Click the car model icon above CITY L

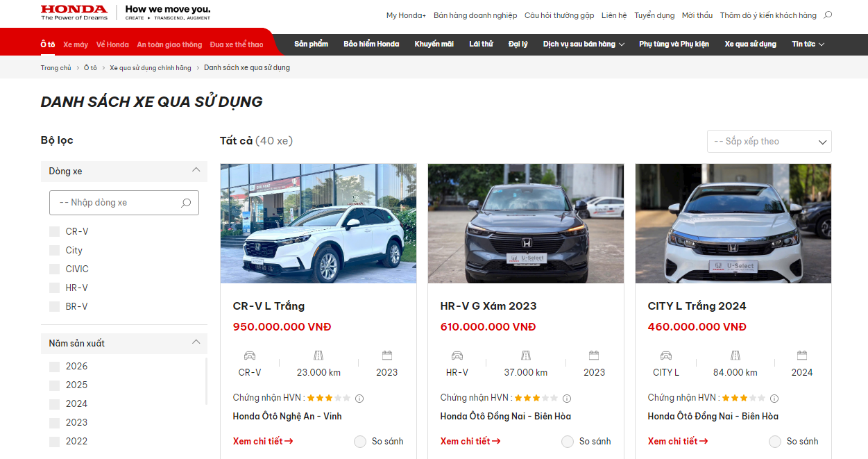[x=666, y=356]
